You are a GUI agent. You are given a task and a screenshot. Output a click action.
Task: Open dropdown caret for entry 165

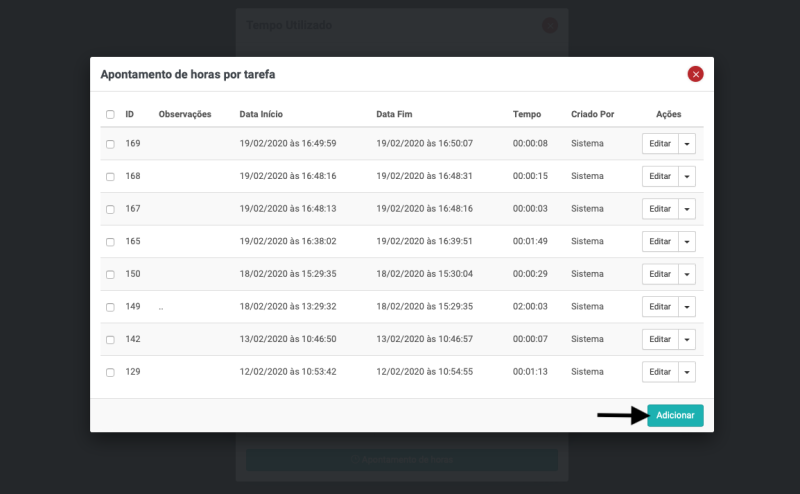click(x=686, y=242)
